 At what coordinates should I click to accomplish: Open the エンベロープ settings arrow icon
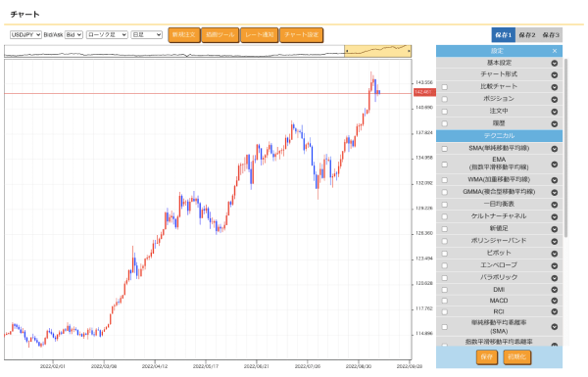tap(555, 266)
